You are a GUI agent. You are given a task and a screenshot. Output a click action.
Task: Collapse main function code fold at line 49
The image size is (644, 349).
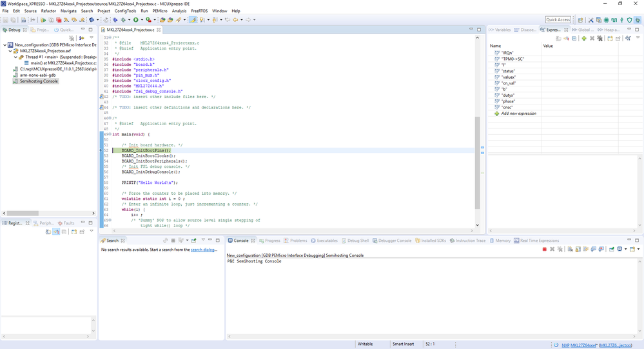click(110, 134)
